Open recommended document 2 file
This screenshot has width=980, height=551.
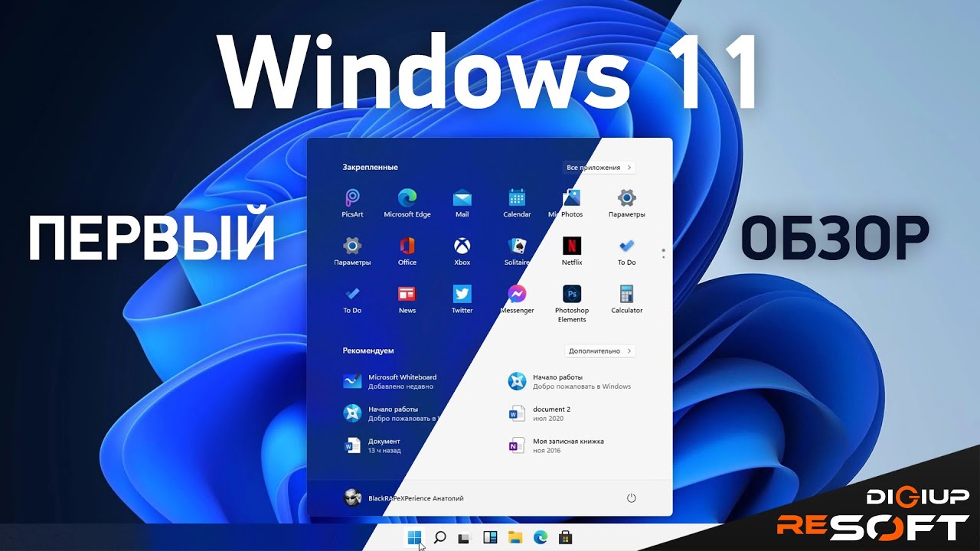tap(540, 413)
